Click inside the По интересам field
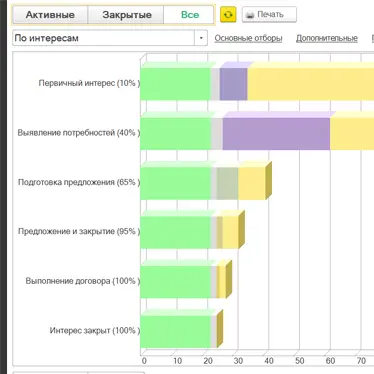 [104, 38]
